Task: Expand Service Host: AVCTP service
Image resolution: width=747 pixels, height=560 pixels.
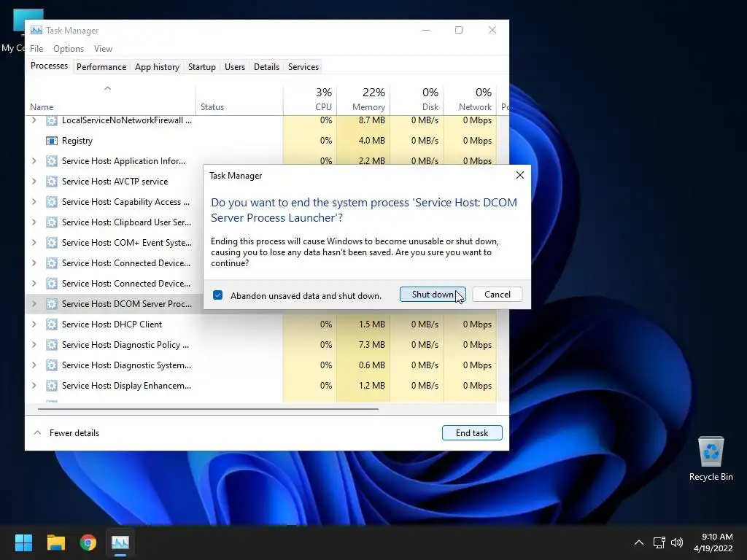Action: [34, 182]
